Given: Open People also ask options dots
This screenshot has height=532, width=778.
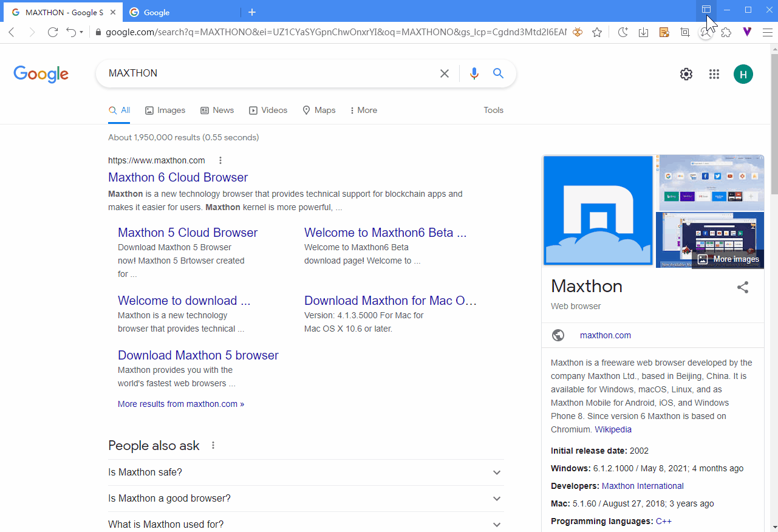Looking at the screenshot, I should [x=213, y=445].
